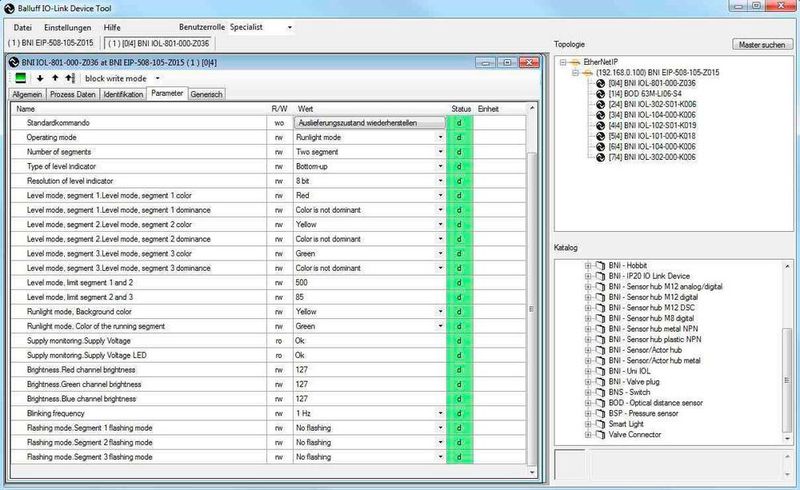Viewport: 800px width, 490px height.
Task: Select the [0|4] BNI IOL-801-000-Z036 device icon
Action: 601,83
